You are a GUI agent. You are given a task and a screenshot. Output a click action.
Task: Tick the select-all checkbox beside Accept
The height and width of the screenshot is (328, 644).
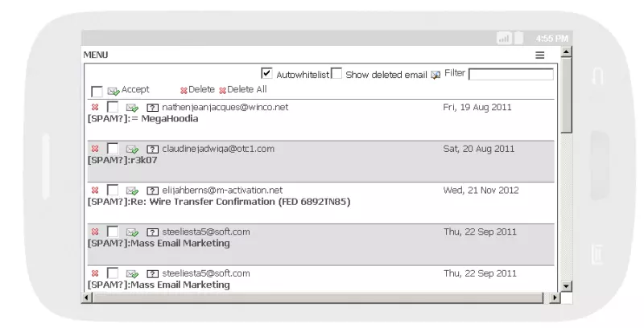[x=97, y=91]
